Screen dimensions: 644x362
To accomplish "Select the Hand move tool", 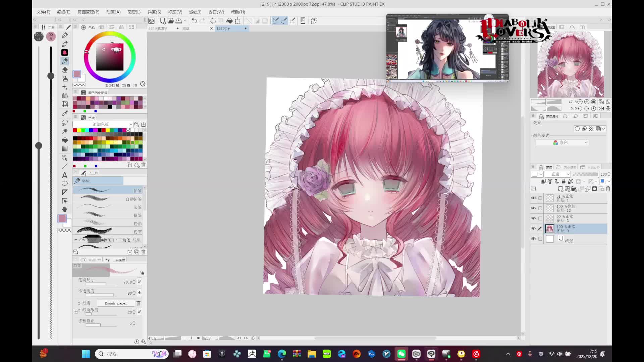I will click(65, 209).
